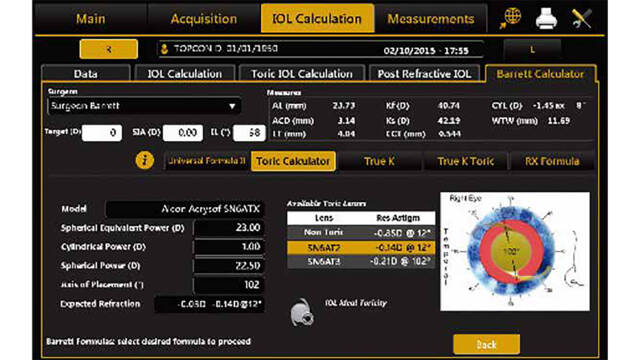Click the ACD (mm) value 3.14
Image resolution: width=640 pixels, height=360 pixels.
click(x=346, y=120)
